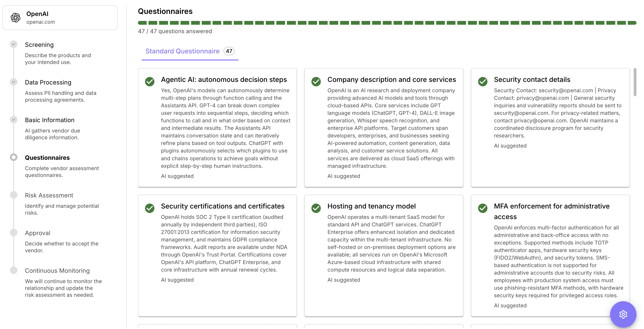Click the green questions progress bar
Image resolution: width=644 pixels, height=329 pixels.
coord(387,23)
